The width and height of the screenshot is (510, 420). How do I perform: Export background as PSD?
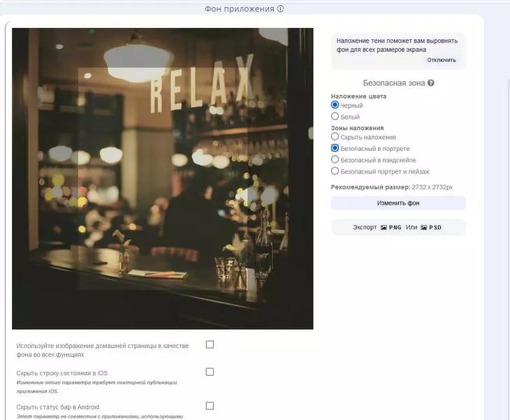tap(431, 227)
